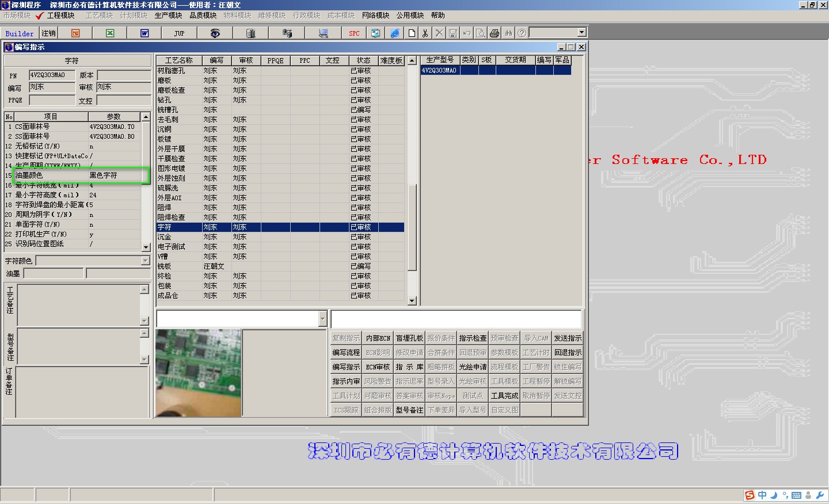Open the 工程模块 menu
The width and height of the screenshot is (829, 504).
[x=60, y=16]
